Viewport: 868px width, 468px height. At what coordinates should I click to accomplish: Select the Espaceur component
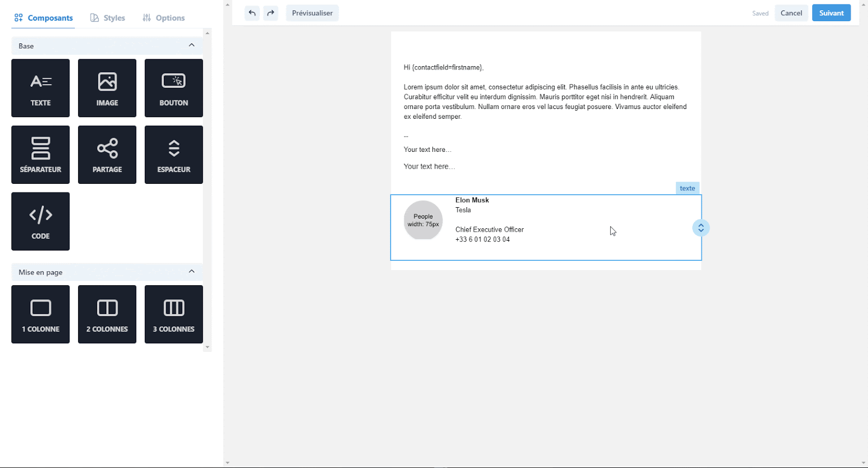coord(174,155)
